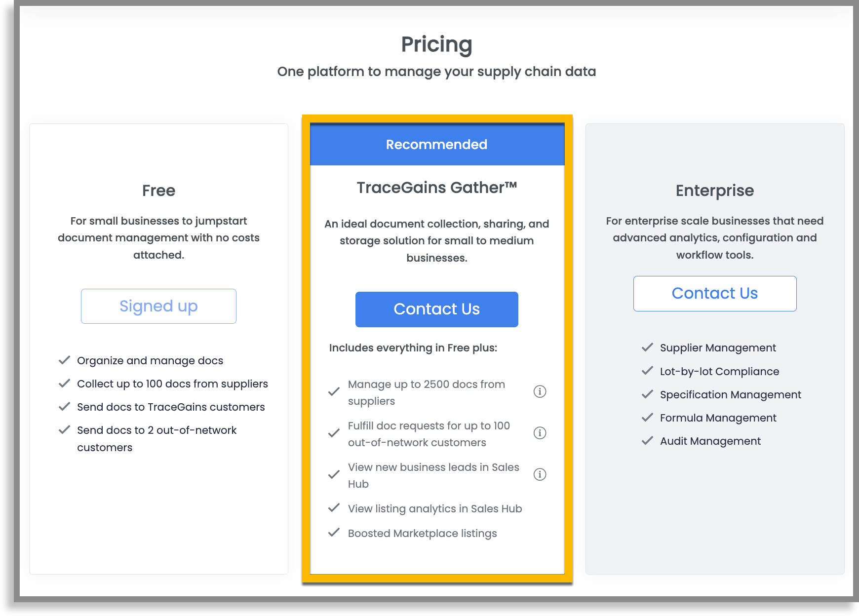The width and height of the screenshot is (859, 616).
Task: Click the Signed up button
Action: click(x=158, y=306)
